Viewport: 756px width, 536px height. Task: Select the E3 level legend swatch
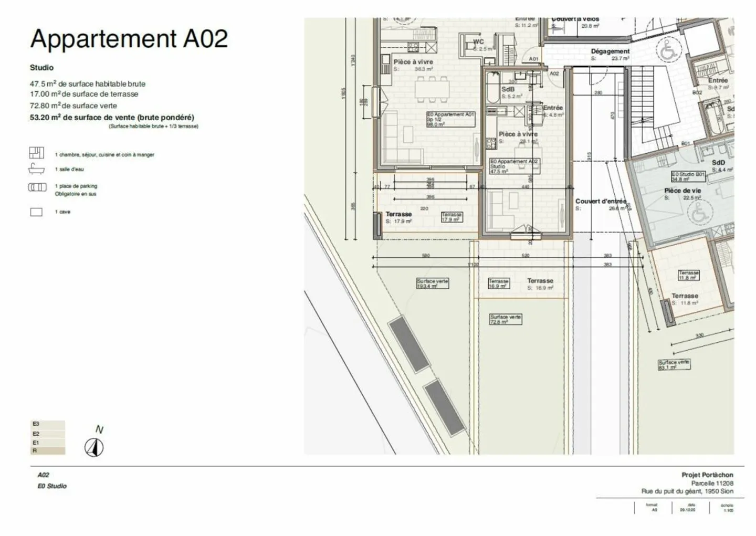coord(48,424)
